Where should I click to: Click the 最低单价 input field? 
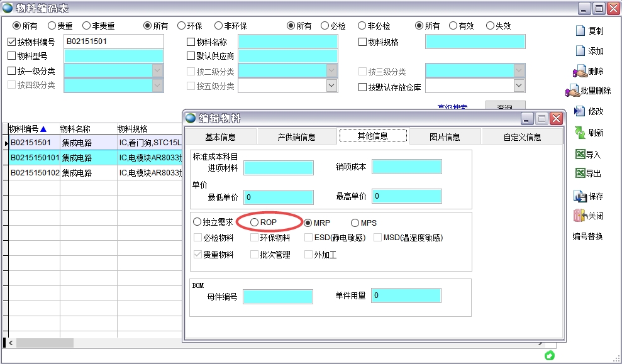tap(278, 197)
